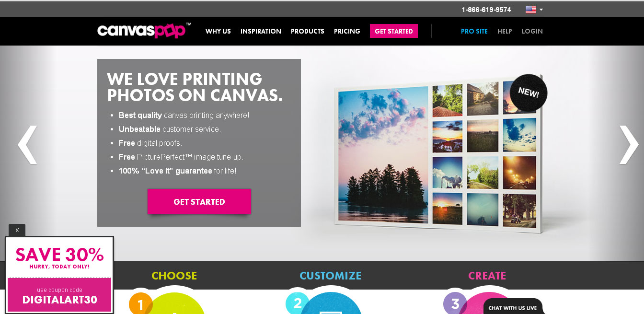The height and width of the screenshot is (314, 644).
Task: Click the purple step 3 circle
Action: [x=455, y=303]
